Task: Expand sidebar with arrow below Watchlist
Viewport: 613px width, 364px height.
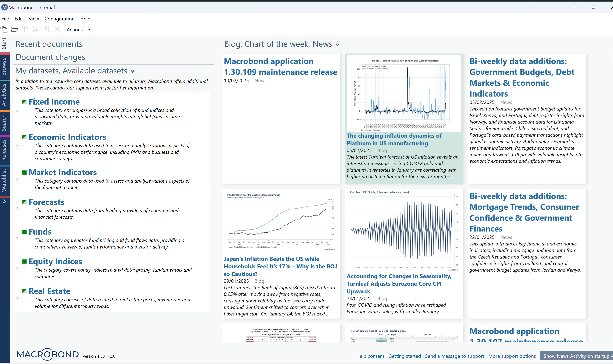Action: [x=4, y=201]
